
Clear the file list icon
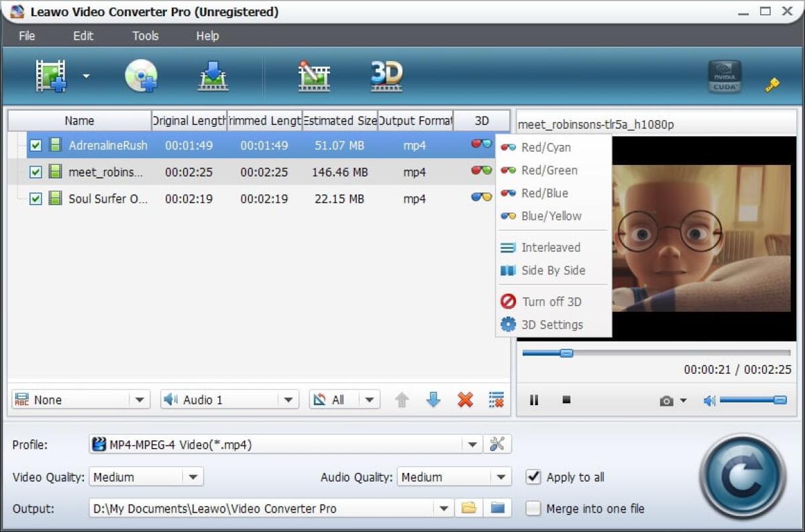point(496,399)
